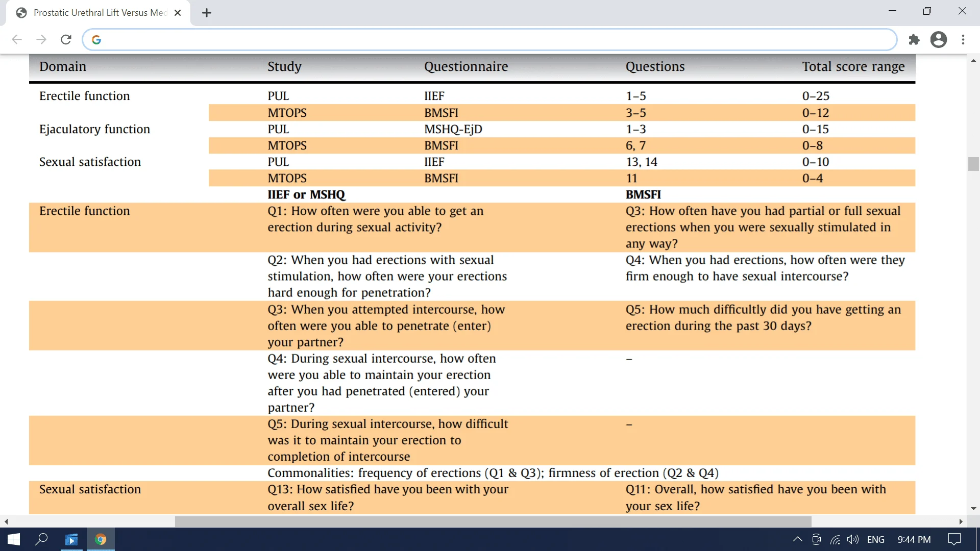This screenshot has width=980, height=551.
Task: Click the vertical scrollbar up arrow
Action: coord(973,61)
